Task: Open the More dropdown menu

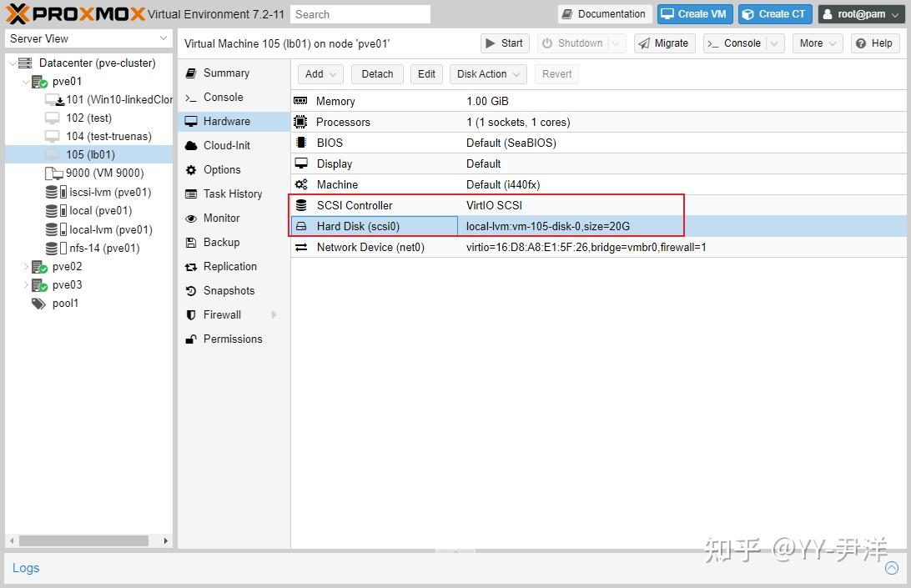Action: point(816,43)
